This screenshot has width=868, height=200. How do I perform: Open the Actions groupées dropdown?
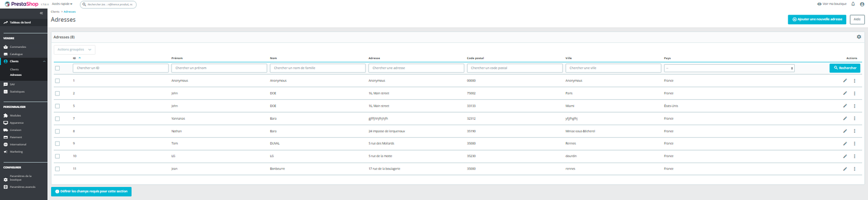tap(74, 49)
